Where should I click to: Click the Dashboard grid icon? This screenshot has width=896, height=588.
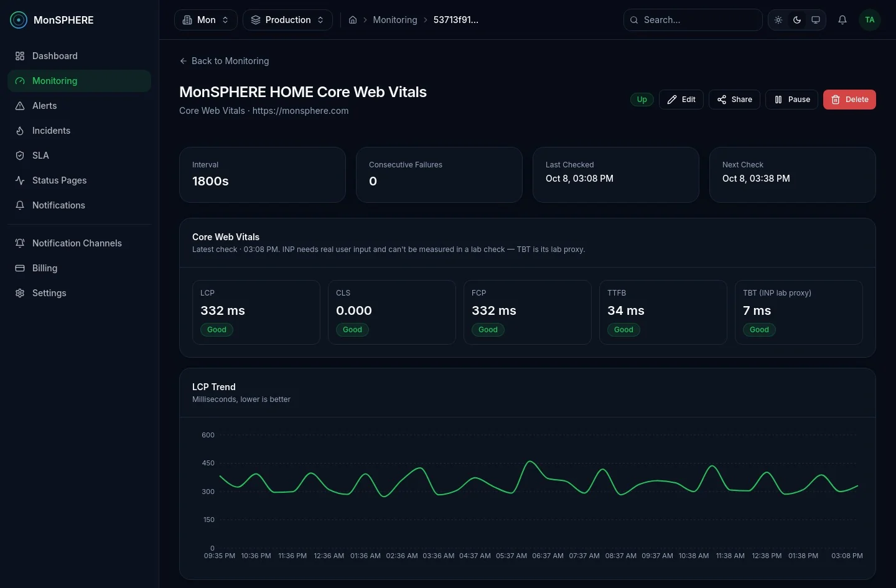pyautogui.click(x=20, y=56)
